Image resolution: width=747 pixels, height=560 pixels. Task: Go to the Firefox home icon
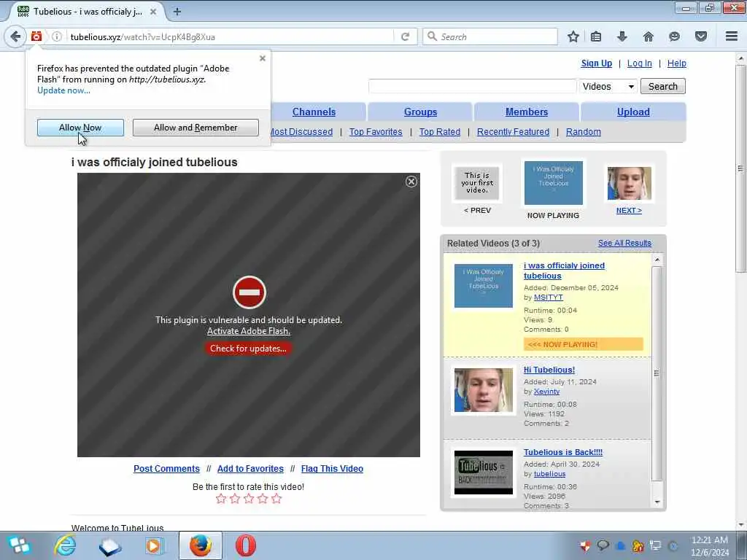648,36
